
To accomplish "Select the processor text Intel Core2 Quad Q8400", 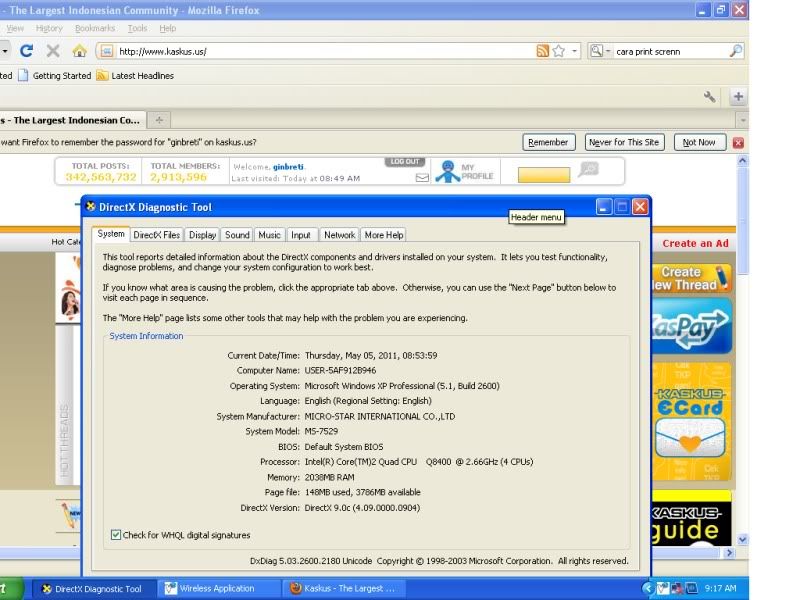I will 419,462.
